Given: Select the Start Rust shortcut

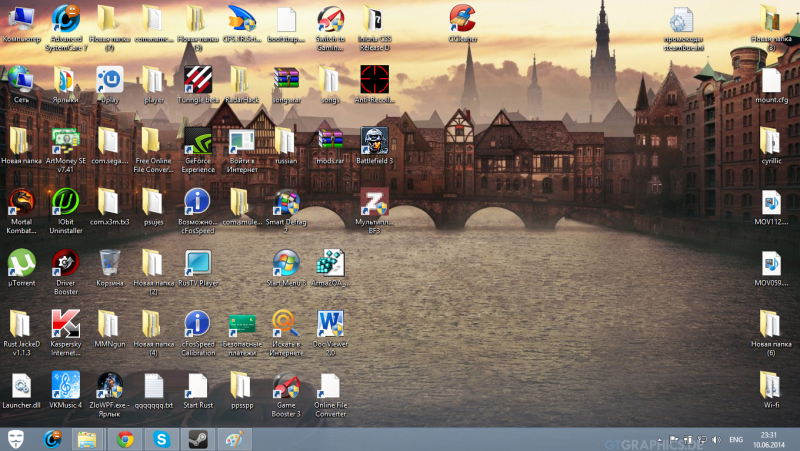Looking at the screenshot, I should click(198, 385).
